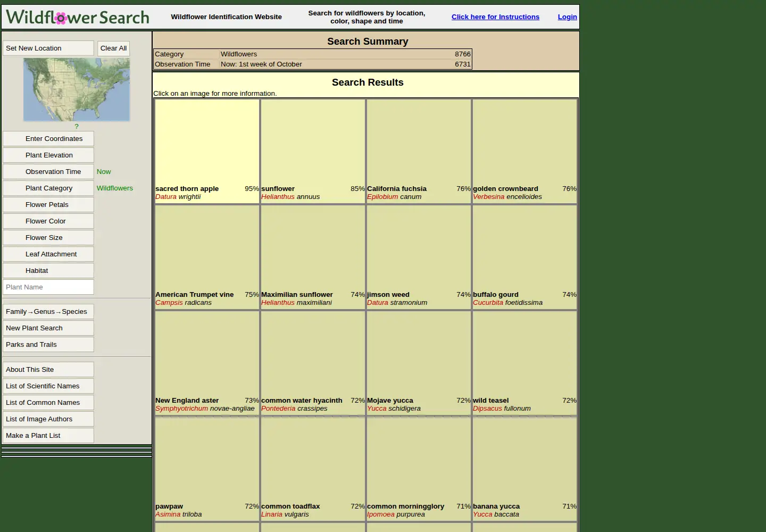Open American Trumpet vine result
This screenshot has width=766, height=532.
(x=207, y=257)
